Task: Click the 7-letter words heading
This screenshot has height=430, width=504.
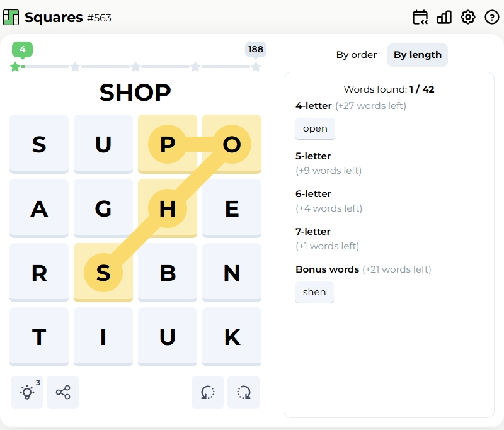Action: click(x=312, y=232)
